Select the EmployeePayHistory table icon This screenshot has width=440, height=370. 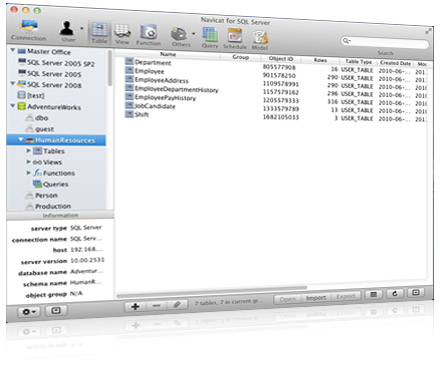point(129,96)
